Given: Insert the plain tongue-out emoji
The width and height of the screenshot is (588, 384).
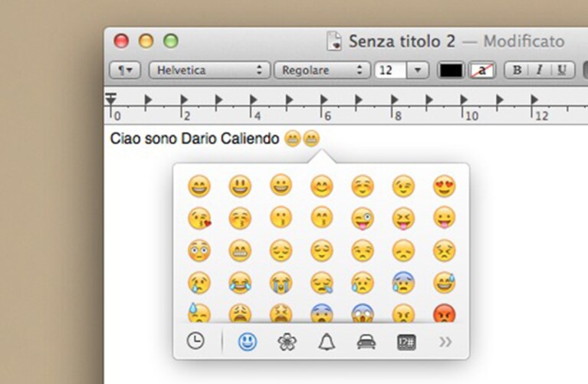Looking at the screenshot, I should (445, 218).
